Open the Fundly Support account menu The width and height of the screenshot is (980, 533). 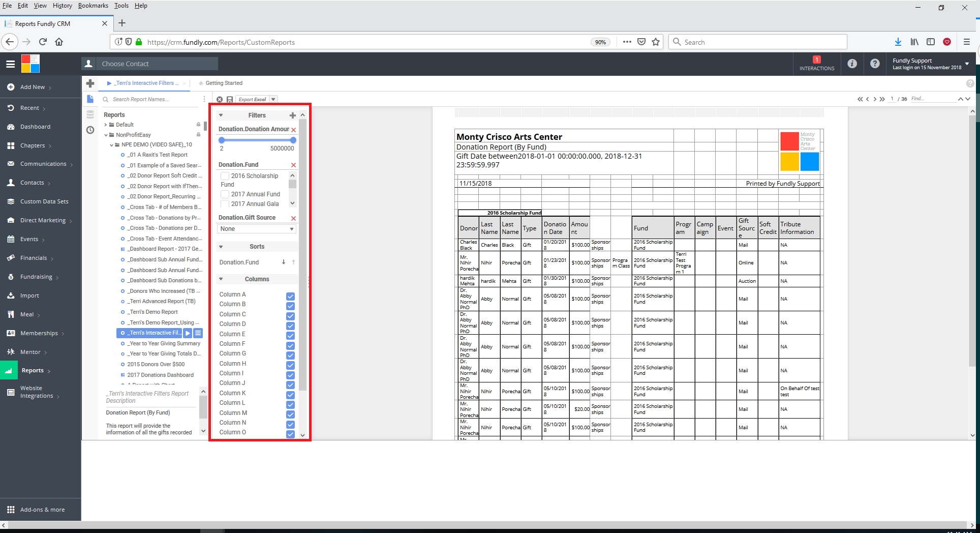930,64
